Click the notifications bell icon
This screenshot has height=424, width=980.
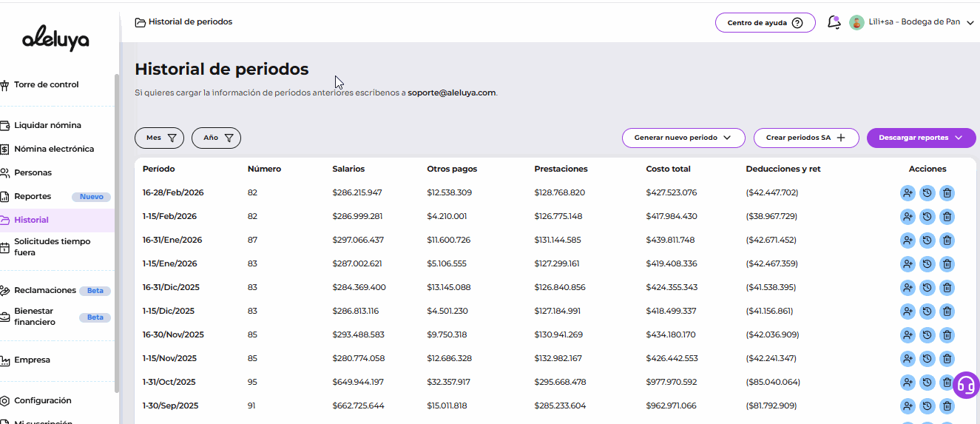[834, 22]
